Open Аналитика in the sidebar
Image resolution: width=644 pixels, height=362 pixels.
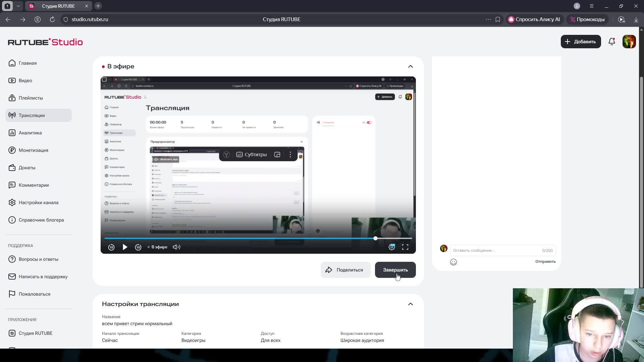(x=30, y=133)
